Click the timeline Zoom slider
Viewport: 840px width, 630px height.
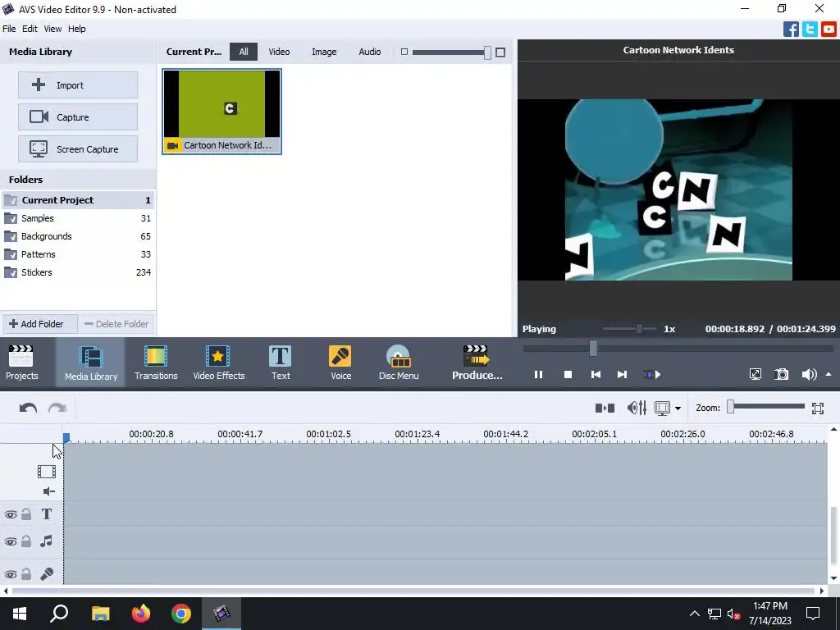tap(765, 407)
